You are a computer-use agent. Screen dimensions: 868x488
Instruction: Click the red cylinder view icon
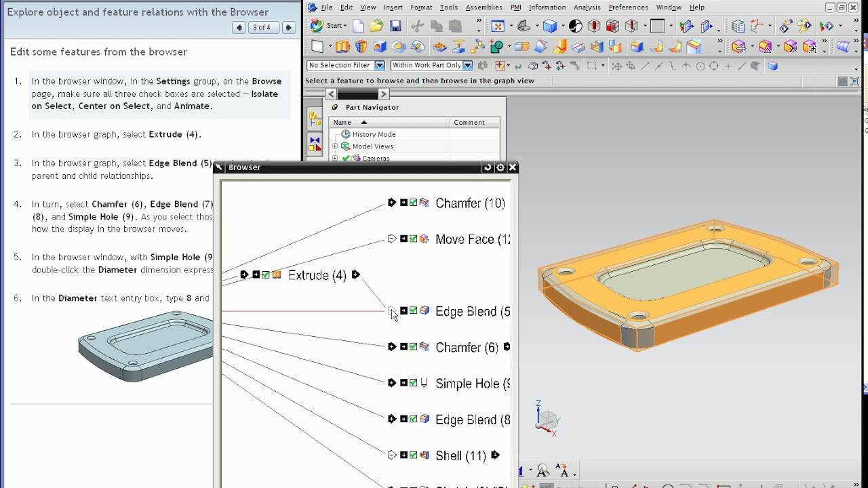[x=594, y=26]
